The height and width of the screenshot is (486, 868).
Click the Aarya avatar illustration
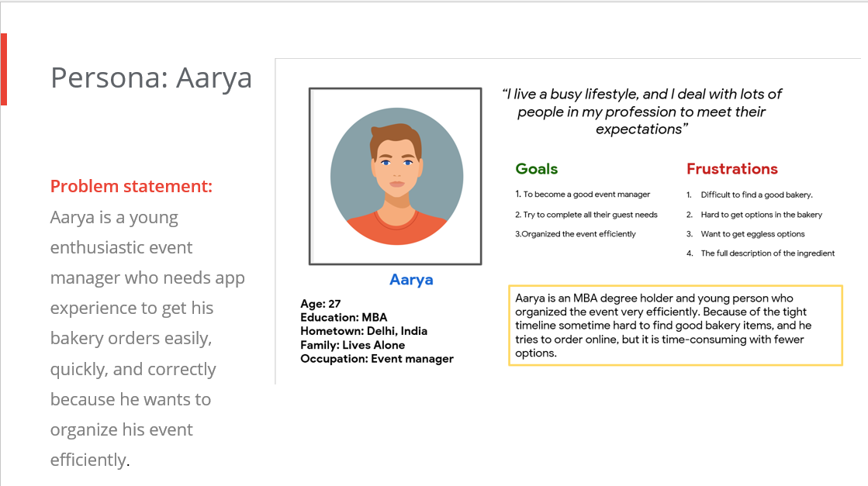(396, 176)
